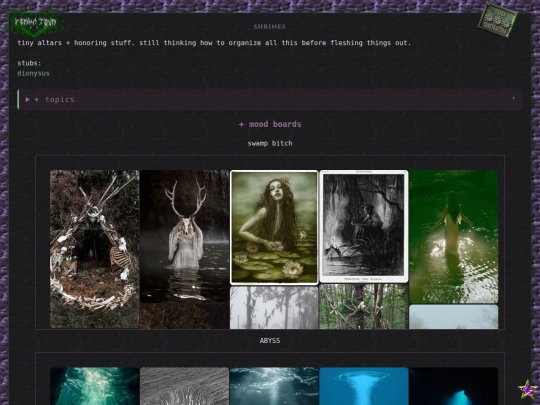This screenshot has height=405, width=540.
Task: Open the bright blue water vortex image
Action: coord(364,386)
